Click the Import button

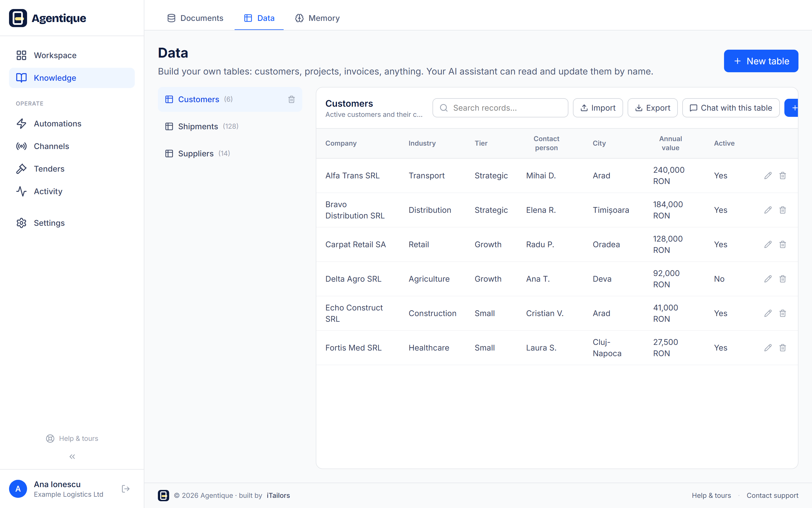pyautogui.click(x=598, y=108)
